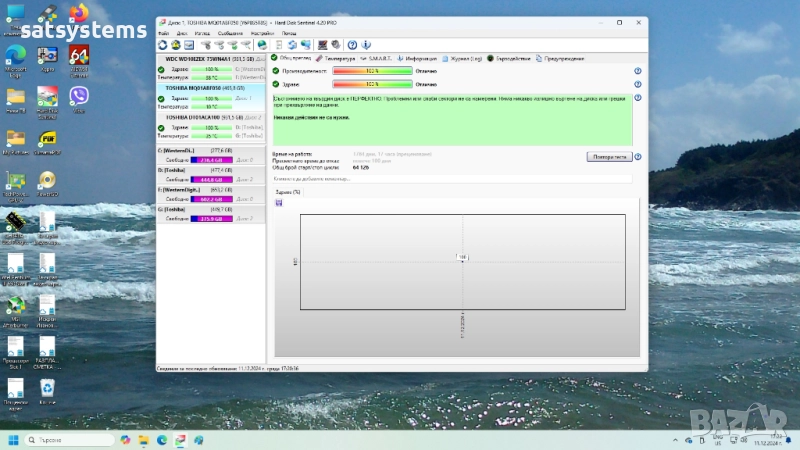This screenshot has width=800, height=450.
Task: Click the save icon above the health chart
Action: [x=279, y=203]
